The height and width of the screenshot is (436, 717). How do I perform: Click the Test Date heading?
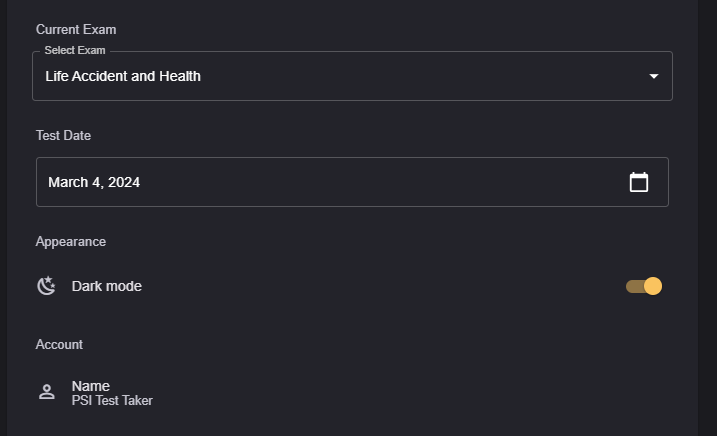[64, 135]
